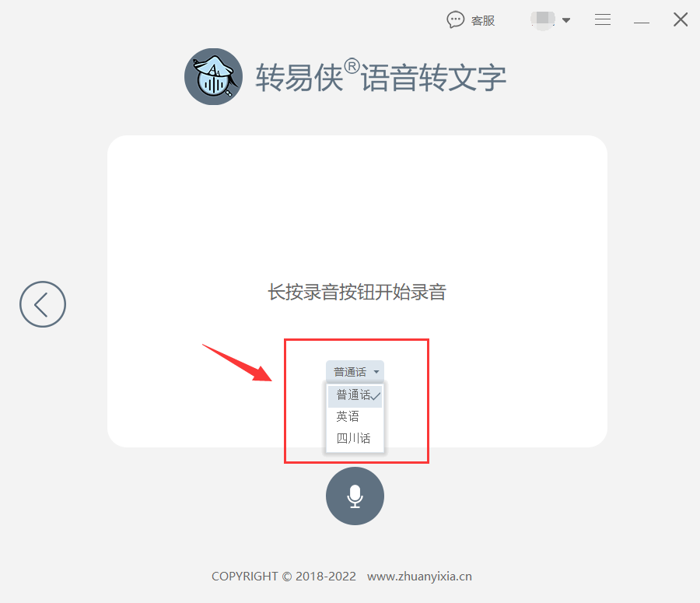
Task: Open the hamburger main menu
Action: point(603,19)
